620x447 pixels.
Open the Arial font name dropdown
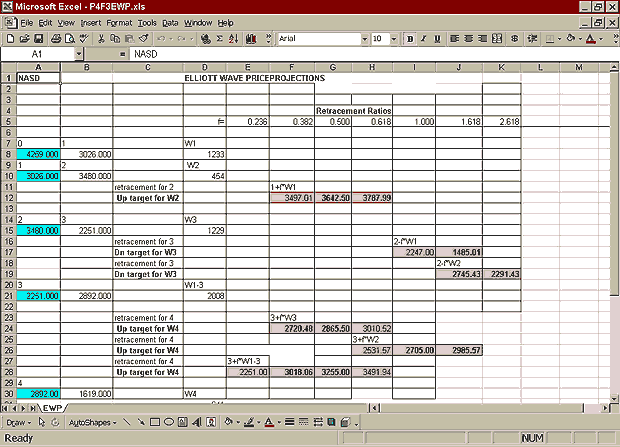pos(365,38)
